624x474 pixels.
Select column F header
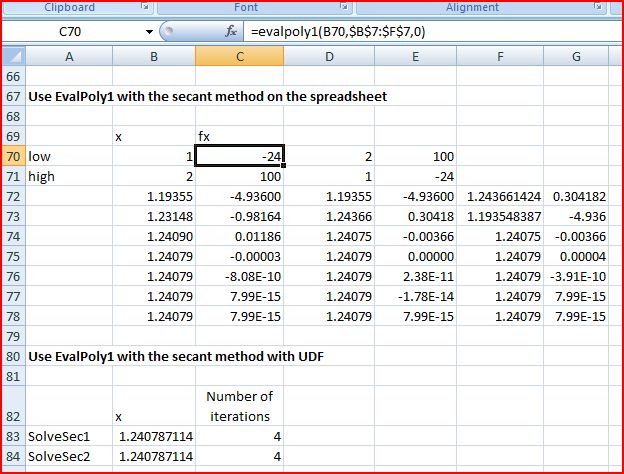[x=500, y=57]
